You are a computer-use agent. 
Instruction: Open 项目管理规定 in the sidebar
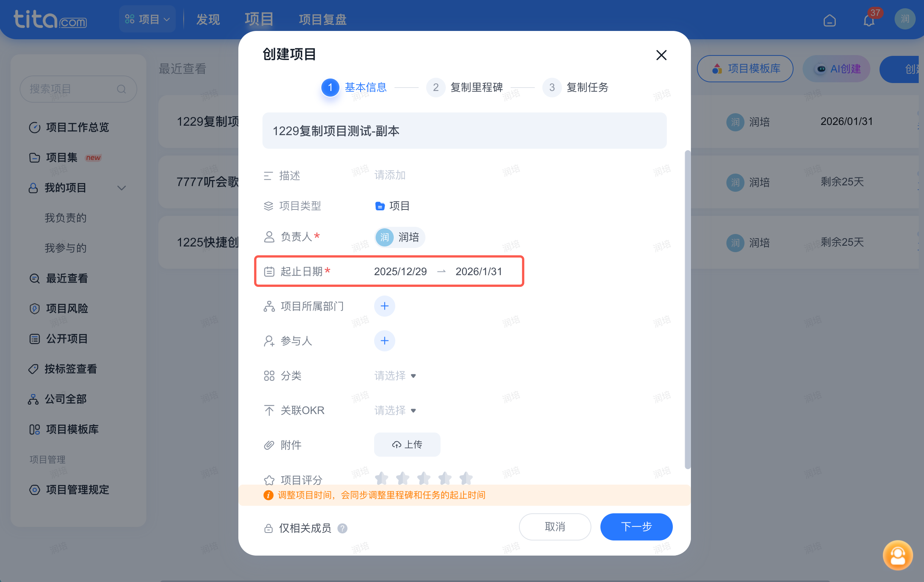pyautogui.click(x=69, y=490)
